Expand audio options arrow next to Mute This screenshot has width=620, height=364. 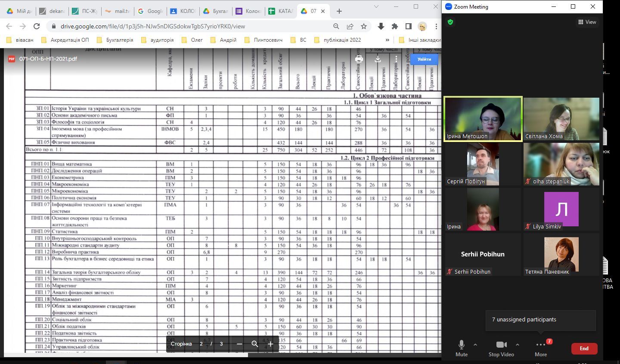[x=475, y=345]
